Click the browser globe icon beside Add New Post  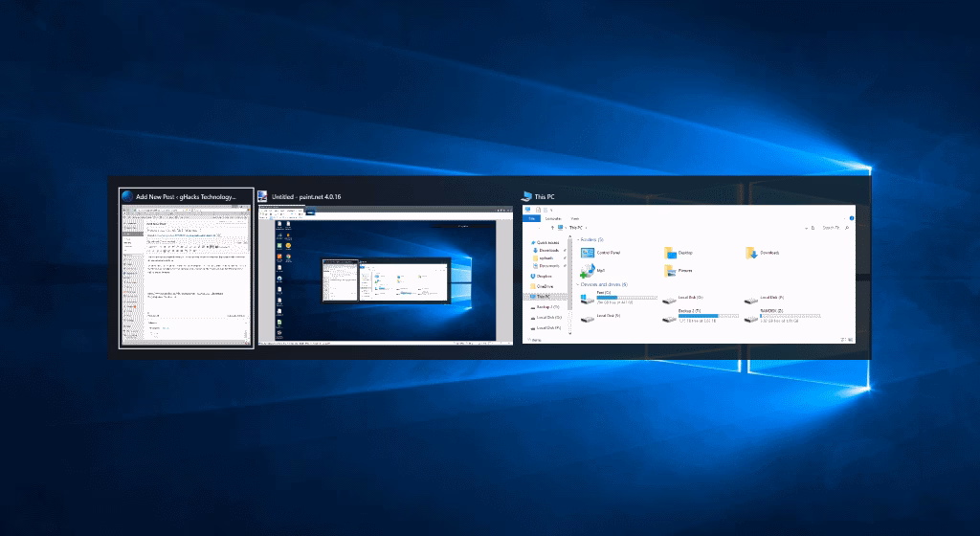click(x=127, y=196)
